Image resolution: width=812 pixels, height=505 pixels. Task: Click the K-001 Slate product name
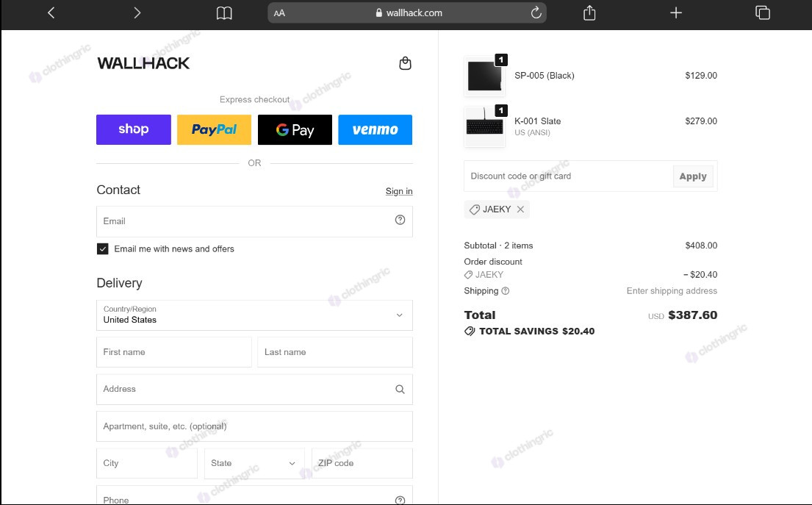(537, 121)
